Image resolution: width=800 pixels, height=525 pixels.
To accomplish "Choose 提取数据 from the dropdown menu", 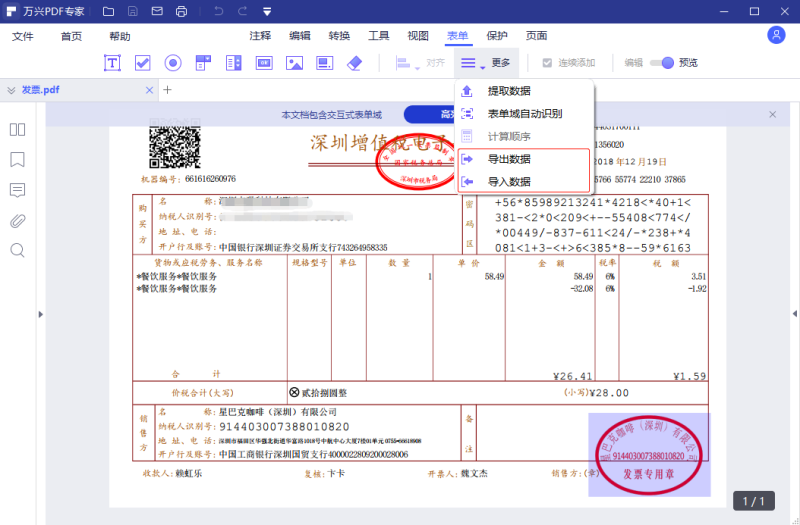I will point(524,91).
